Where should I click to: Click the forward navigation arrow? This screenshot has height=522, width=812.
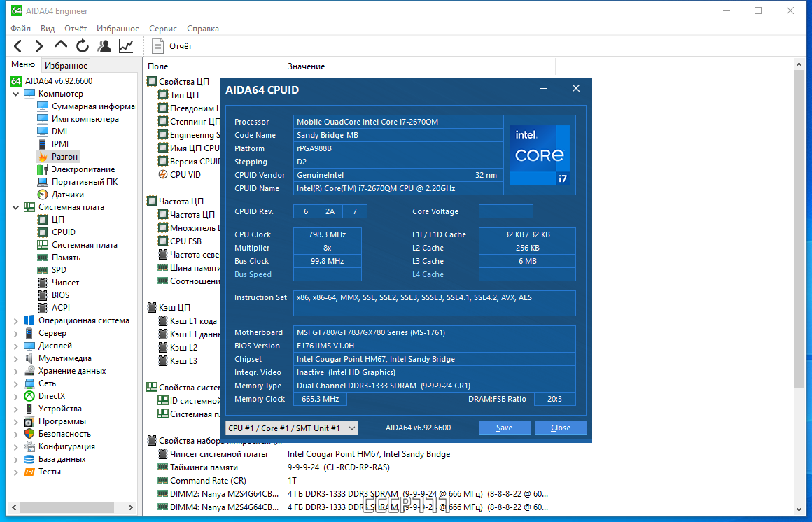(x=38, y=46)
